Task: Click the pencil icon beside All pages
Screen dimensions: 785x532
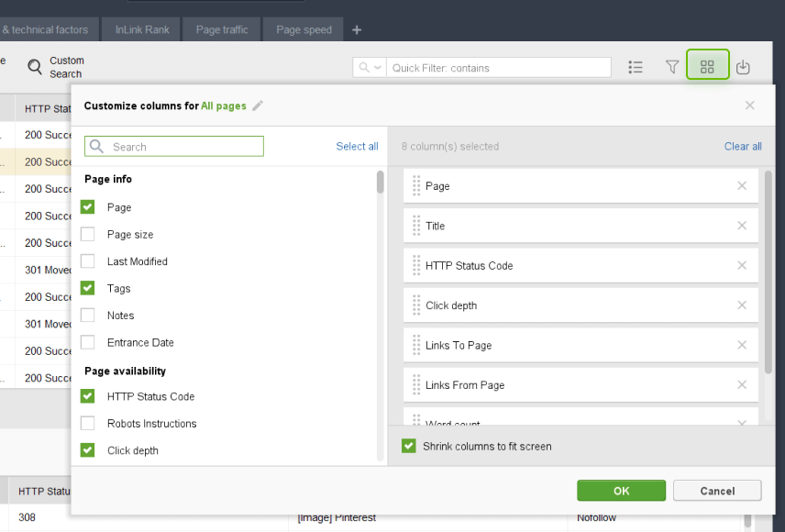Action: (258, 106)
